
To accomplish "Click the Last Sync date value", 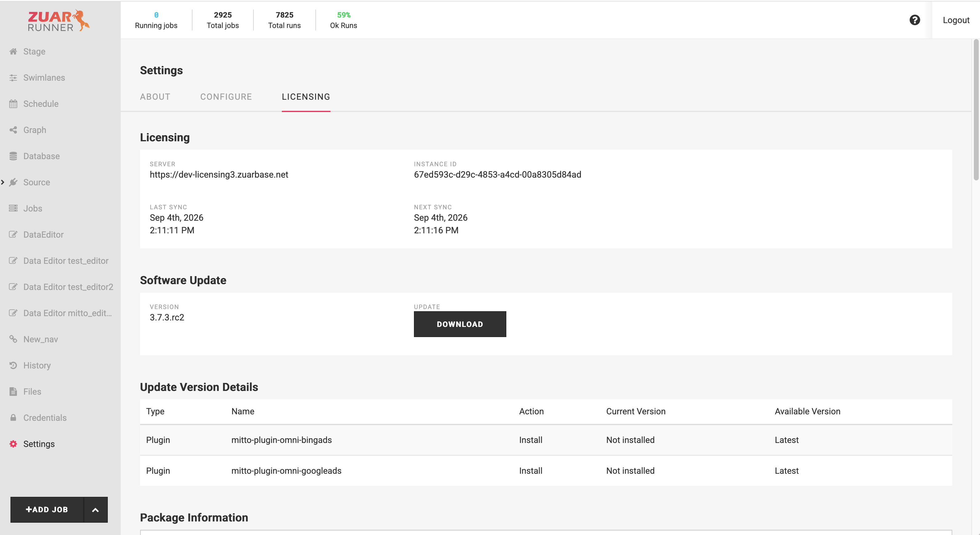I will click(176, 224).
